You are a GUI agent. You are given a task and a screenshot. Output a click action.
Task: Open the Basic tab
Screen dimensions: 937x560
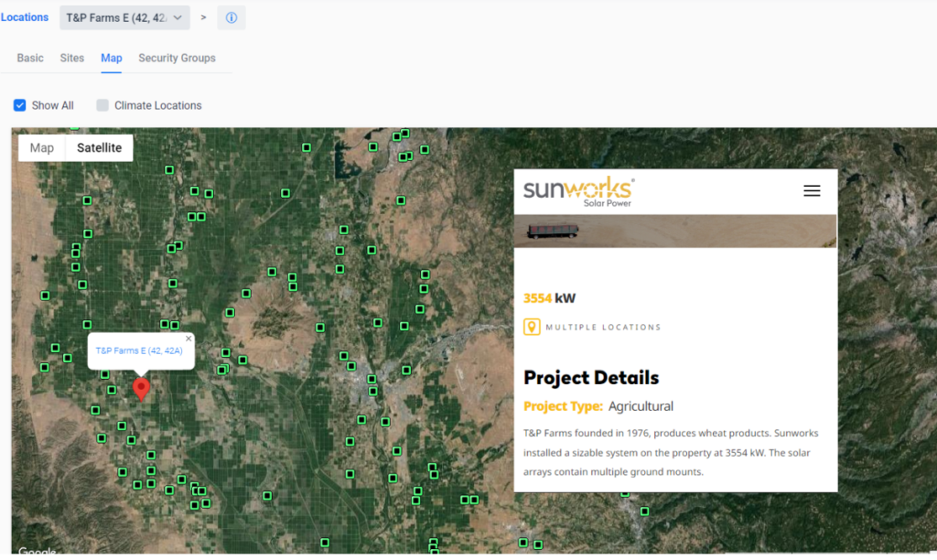(30, 58)
